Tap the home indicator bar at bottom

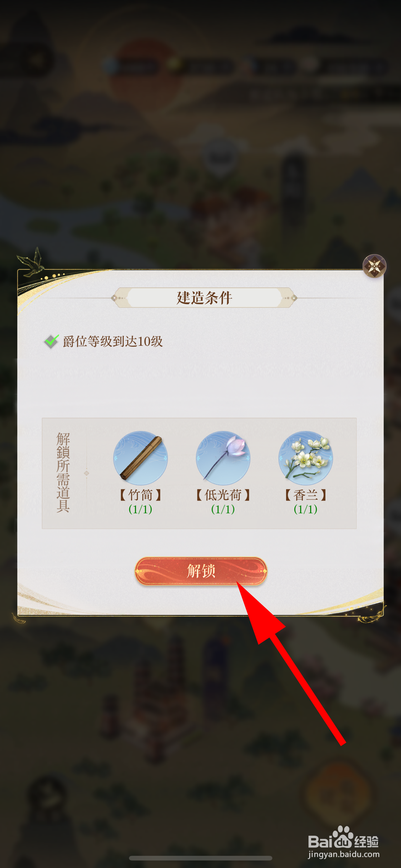(201, 858)
